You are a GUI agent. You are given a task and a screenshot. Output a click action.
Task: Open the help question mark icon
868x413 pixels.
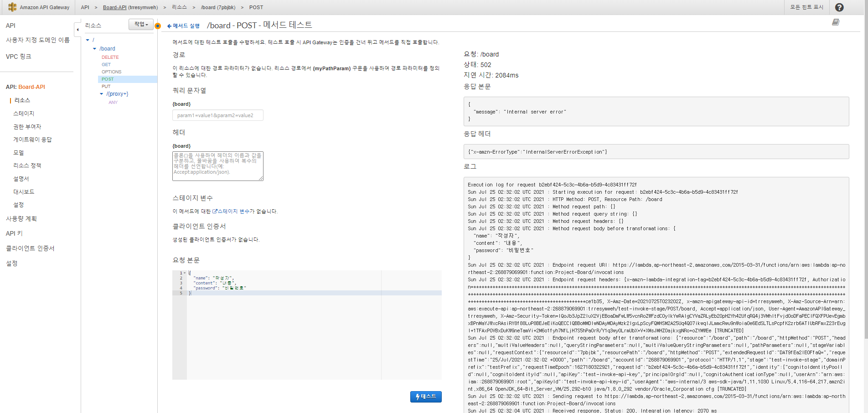(839, 7)
